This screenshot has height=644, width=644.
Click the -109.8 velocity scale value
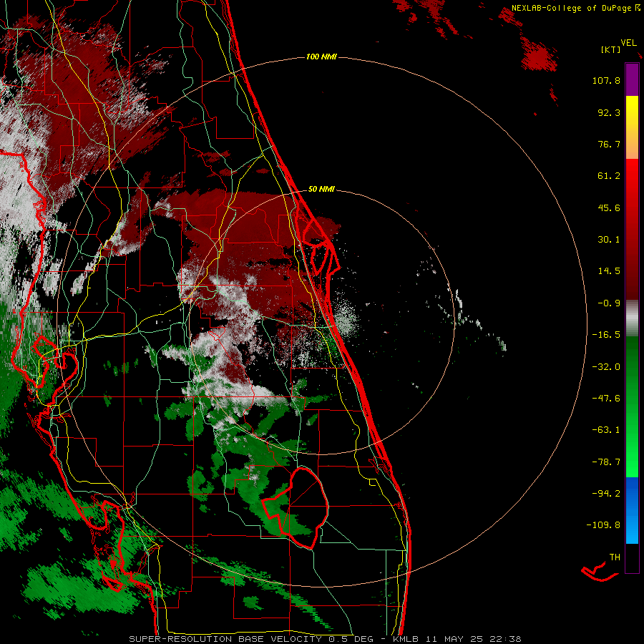[x=603, y=525]
